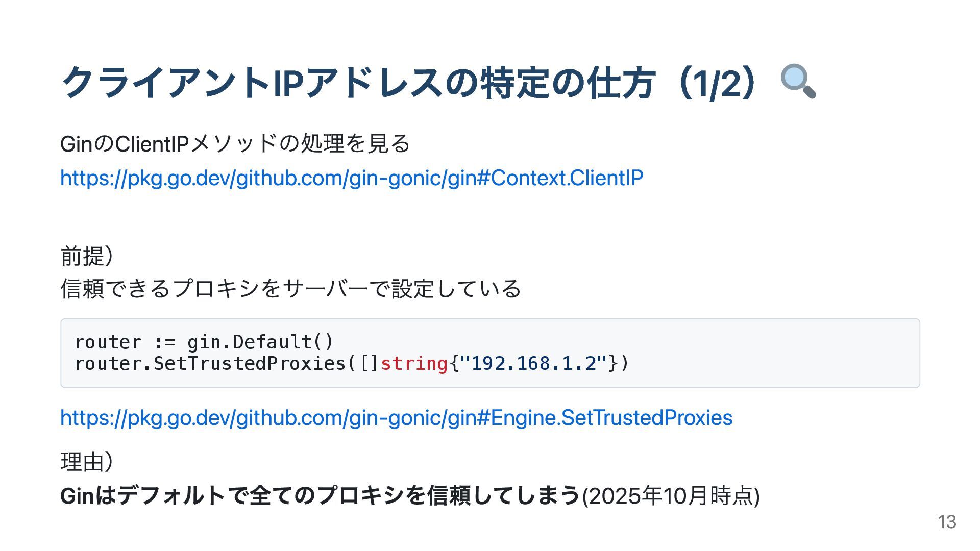Click the slide title クライアントIPアドレスの特定の仕方

357,83
